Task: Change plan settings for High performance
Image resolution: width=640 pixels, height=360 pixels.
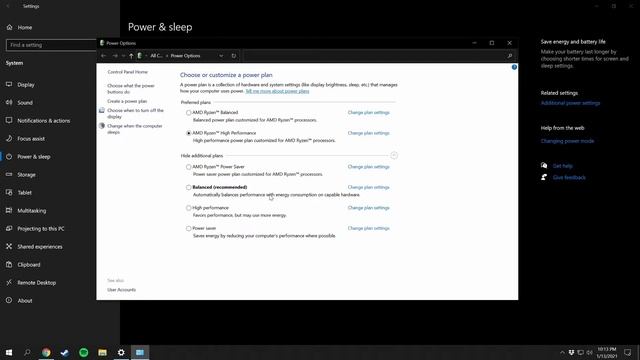Action: point(369,208)
